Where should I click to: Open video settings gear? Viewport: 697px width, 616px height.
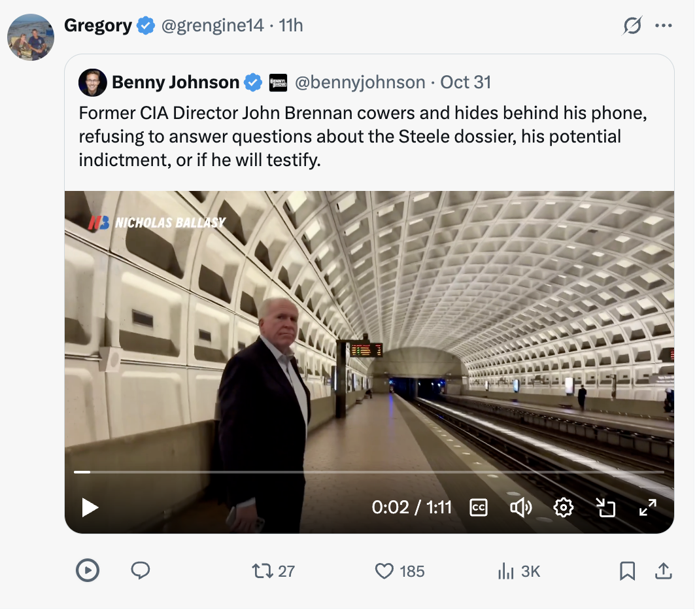(563, 507)
